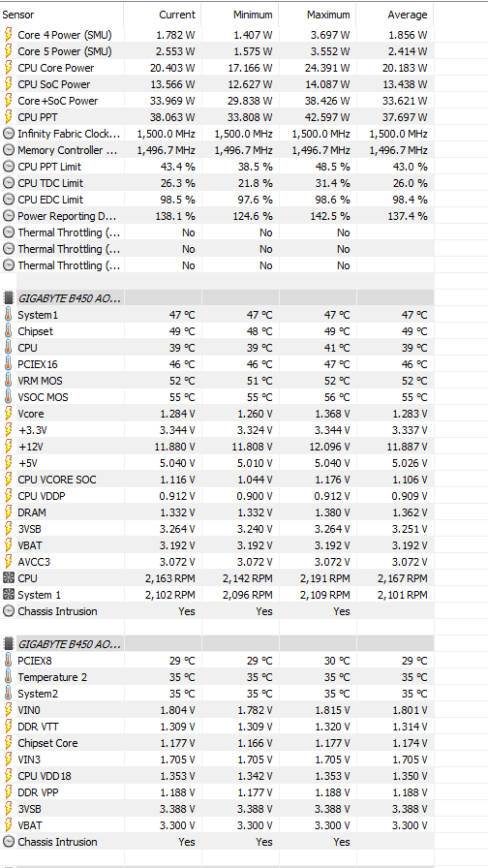Click the lightning icon beside CPU PPT
The width and height of the screenshot is (488, 868).
point(9,117)
